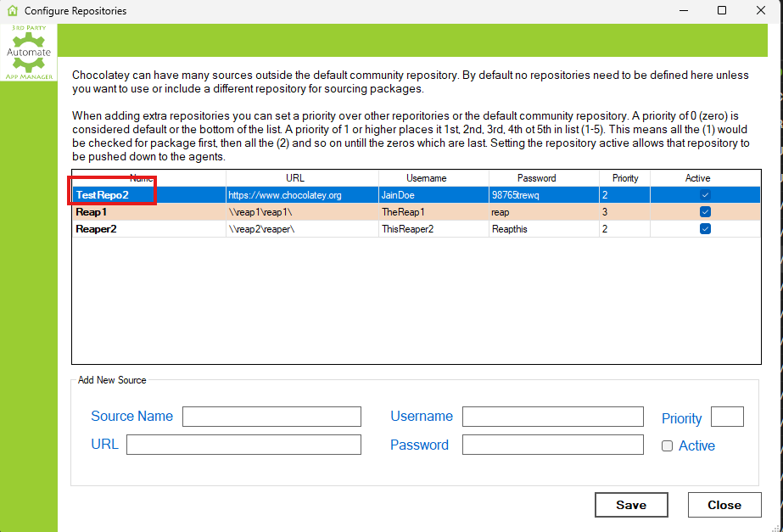The width and height of the screenshot is (783, 532).
Task: Click into the URL input field
Action: [243, 445]
